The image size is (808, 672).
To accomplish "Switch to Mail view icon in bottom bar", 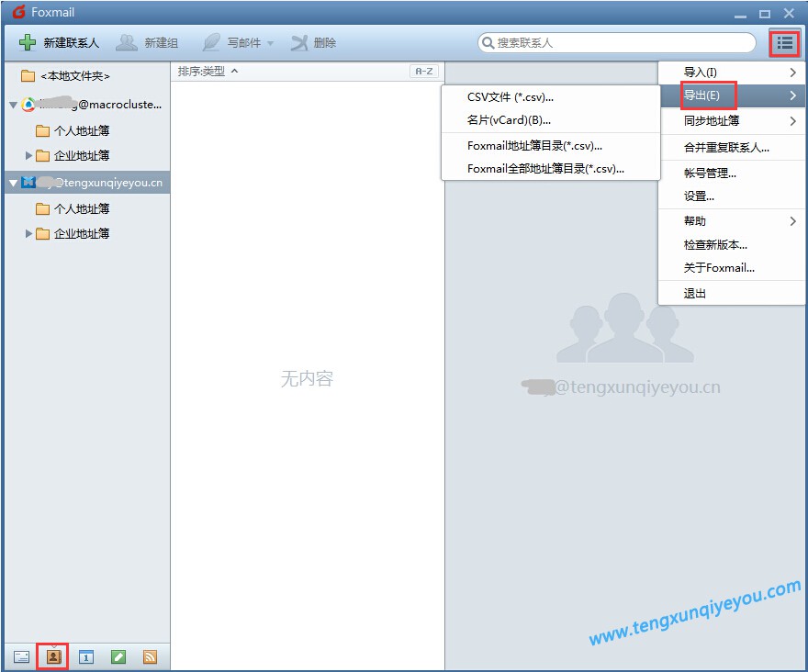I will click(x=22, y=657).
